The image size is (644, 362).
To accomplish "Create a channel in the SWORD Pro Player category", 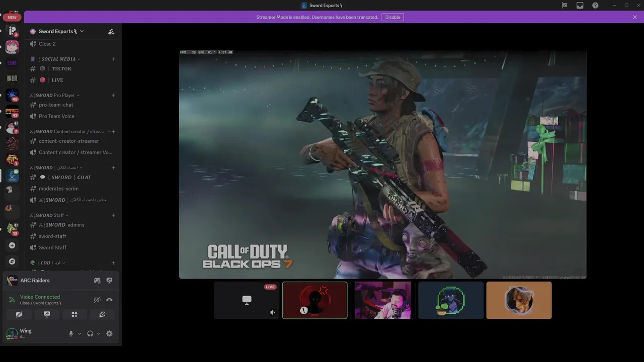I will [113, 95].
